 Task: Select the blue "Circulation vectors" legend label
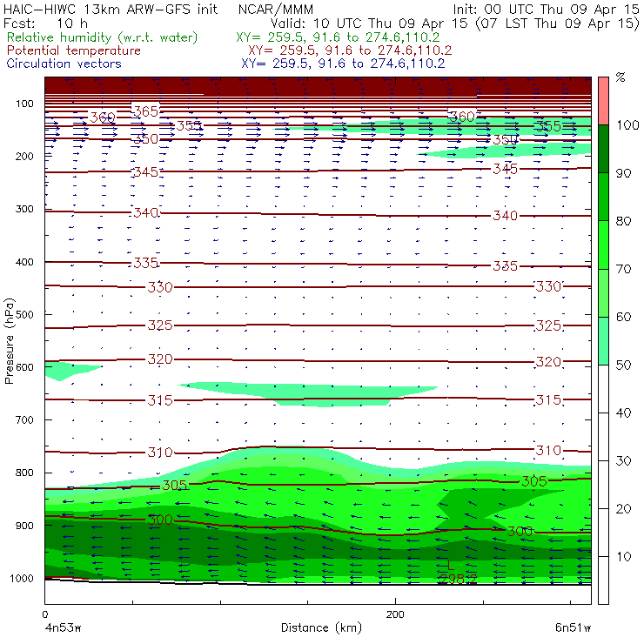tap(64, 64)
